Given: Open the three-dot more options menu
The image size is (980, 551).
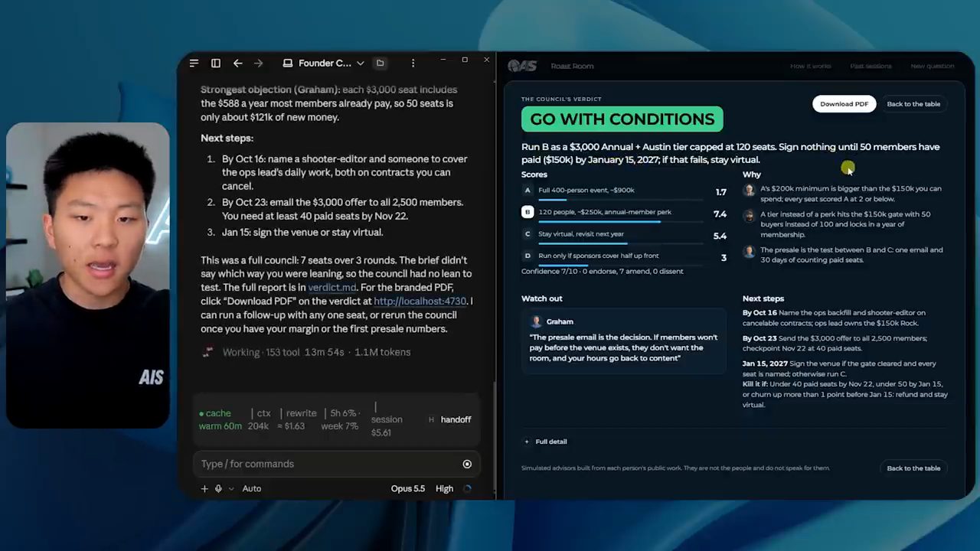Looking at the screenshot, I should (x=413, y=64).
